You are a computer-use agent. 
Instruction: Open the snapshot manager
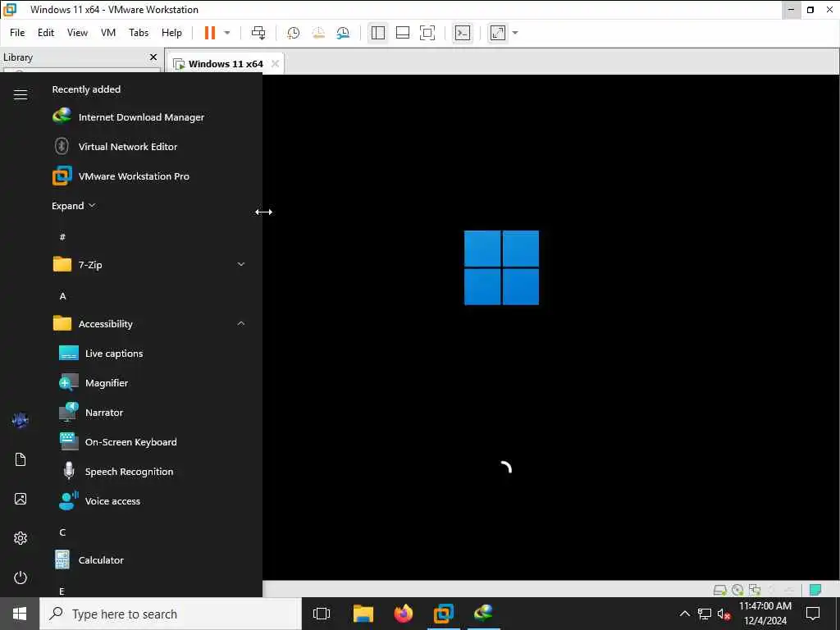pos(343,33)
